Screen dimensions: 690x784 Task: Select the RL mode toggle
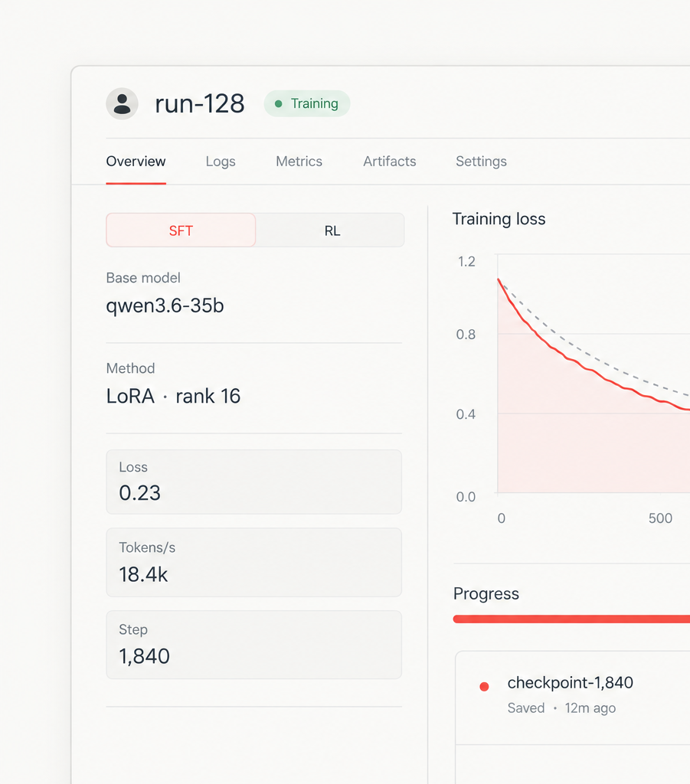tap(331, 230)
